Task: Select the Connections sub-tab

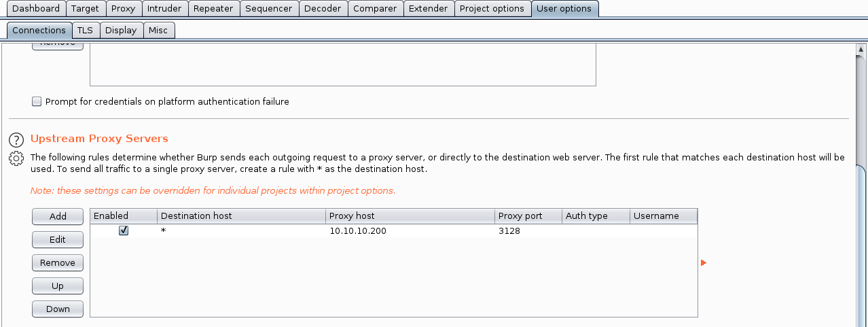Action: pos(39,30)
